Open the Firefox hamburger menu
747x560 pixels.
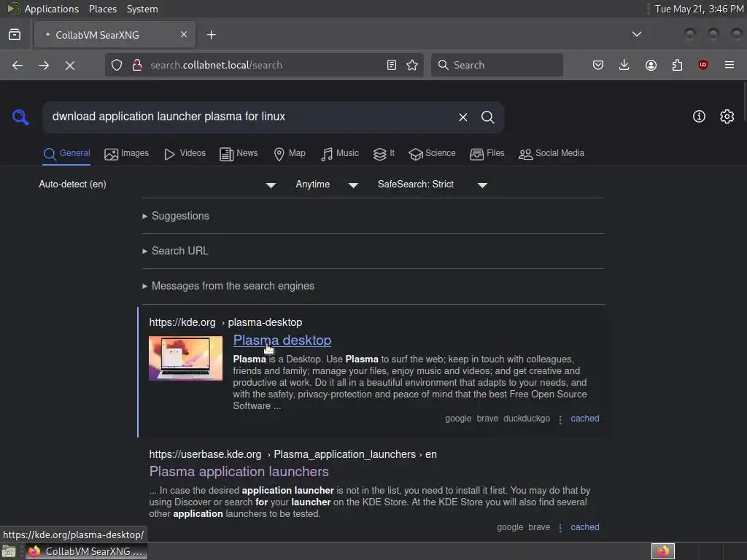point(729,65)
